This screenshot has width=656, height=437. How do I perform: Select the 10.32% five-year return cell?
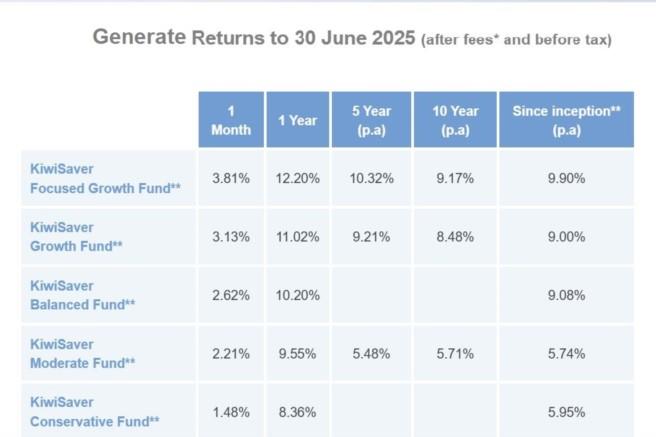(372, 178)
